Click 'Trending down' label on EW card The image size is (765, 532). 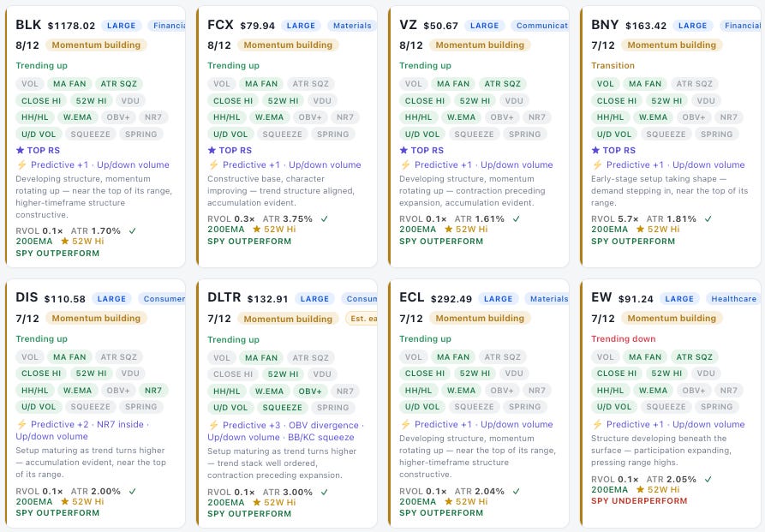point(623,338)
